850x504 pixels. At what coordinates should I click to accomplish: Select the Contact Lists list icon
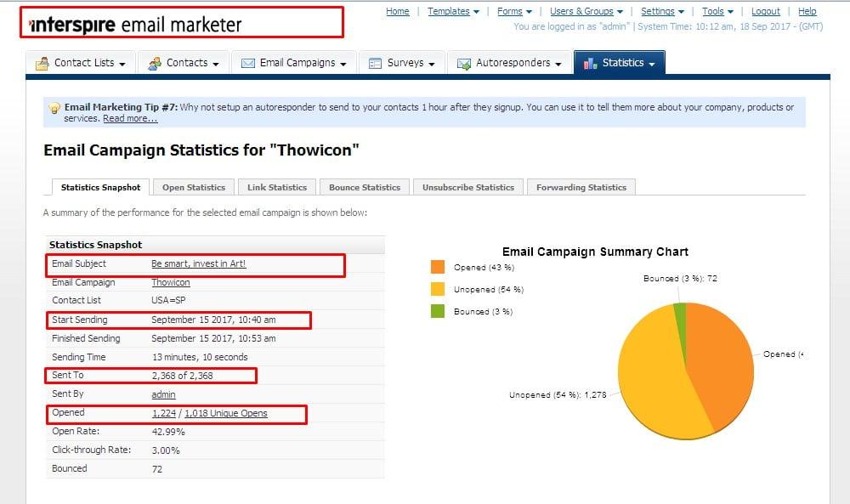pos(43,62)
